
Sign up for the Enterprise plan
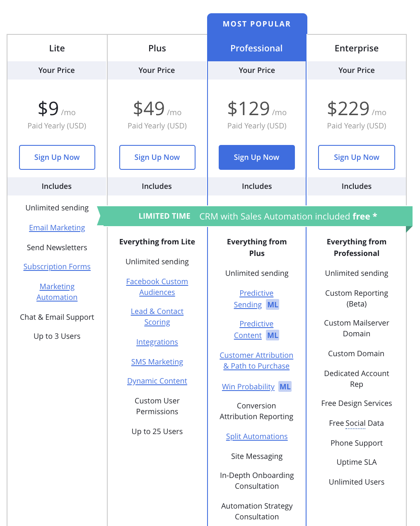(357, 157)
